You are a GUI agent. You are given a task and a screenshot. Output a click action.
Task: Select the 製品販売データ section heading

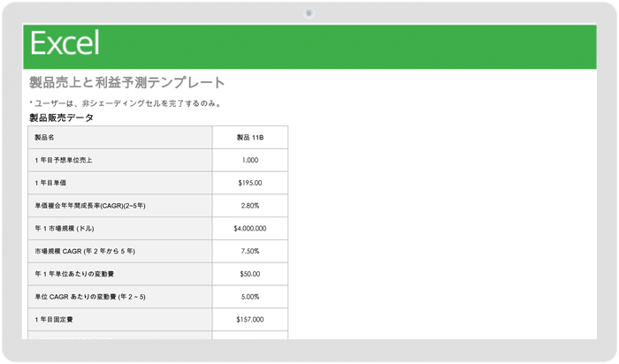point(61,118)
